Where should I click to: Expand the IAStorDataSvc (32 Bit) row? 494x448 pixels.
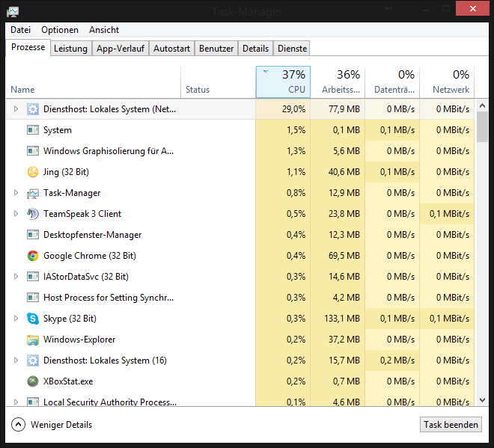click(16, 277)
